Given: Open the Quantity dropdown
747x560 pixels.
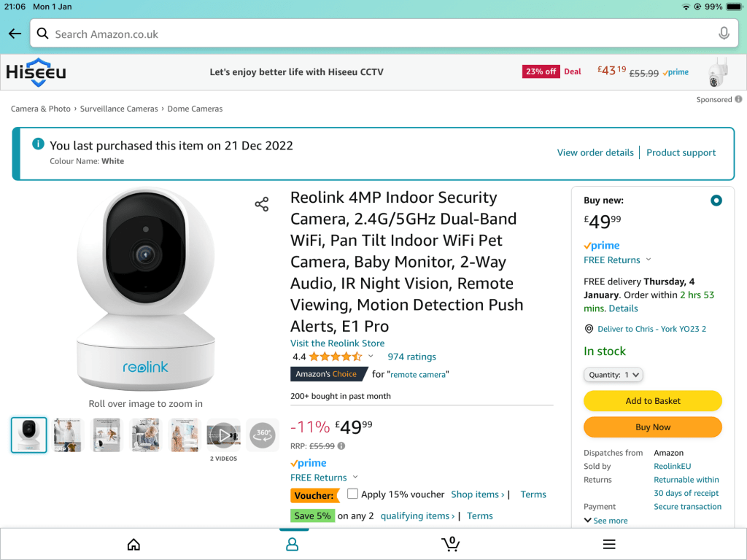Looking at the screenshot, I should pyautogui.click(x=613, y=375).
